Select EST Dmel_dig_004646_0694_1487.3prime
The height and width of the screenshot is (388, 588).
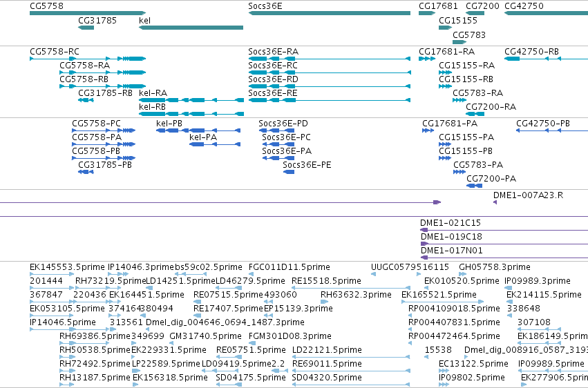click(x=148, y=329)
